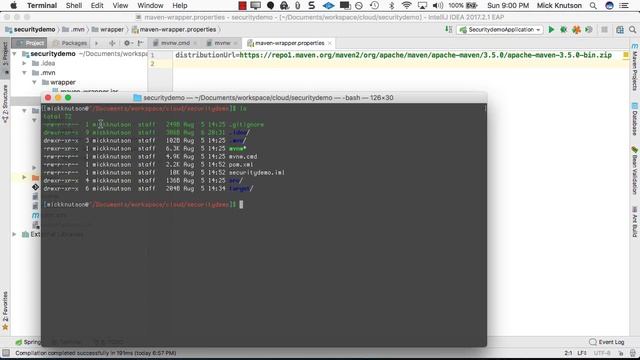The width and height of the screenshot is (640, 360).
Task: Click pom.xml in the terminal listing
Action: coord(241,164)
